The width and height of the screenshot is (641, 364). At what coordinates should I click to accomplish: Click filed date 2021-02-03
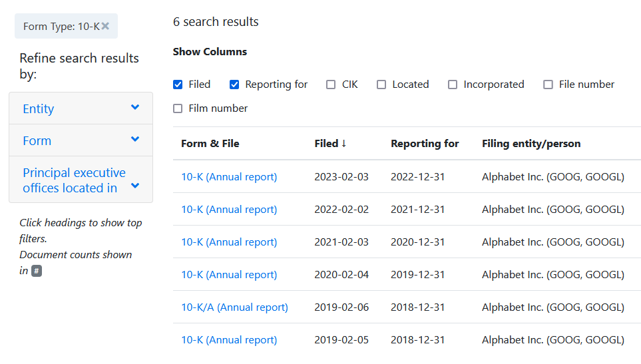[341, 242]
